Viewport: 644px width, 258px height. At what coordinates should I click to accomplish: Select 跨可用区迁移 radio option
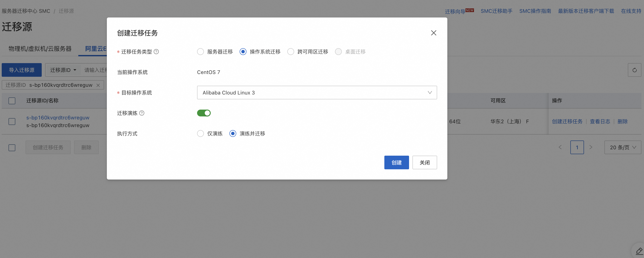pos(291,52)
